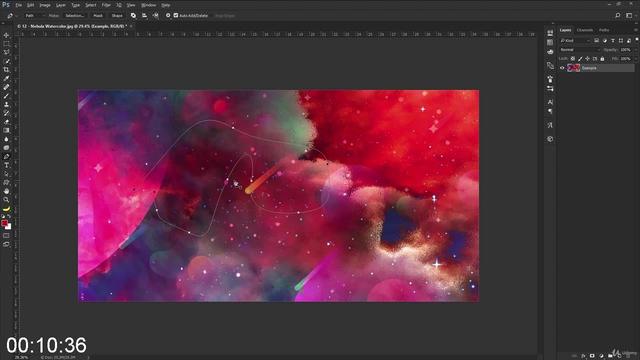Screen dimensions: 640x360
Task: Change screen mode from toolbar
Action: pos(6,244)
